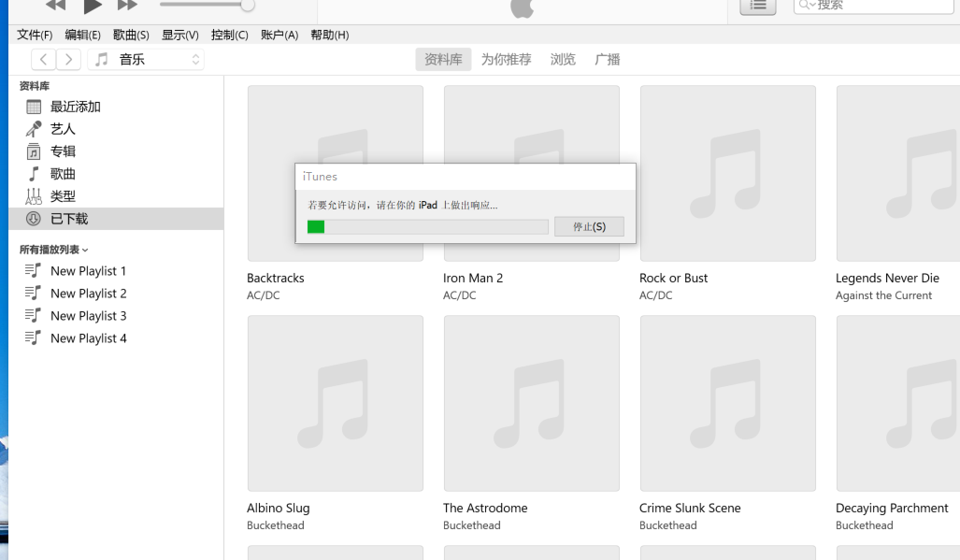Click the Apple logo in the top display
This screenshot has width=960, height=560.
(x=523, y=8)
